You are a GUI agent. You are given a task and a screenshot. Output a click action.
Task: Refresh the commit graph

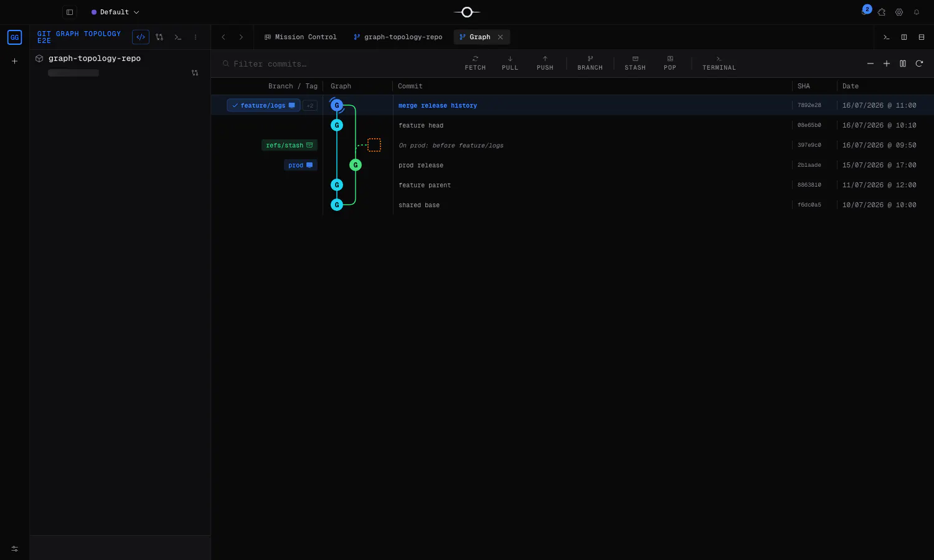[919, 63]
